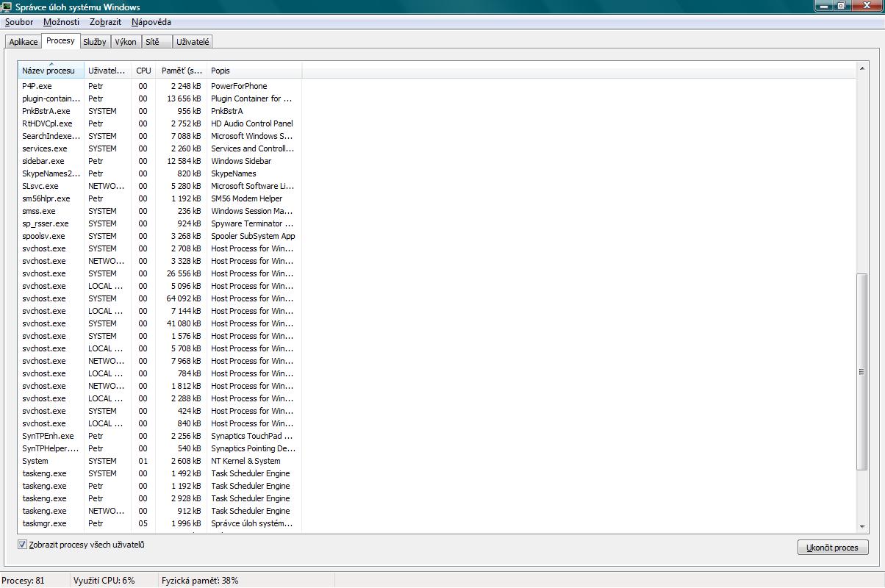The image size is (885, 588).
Task: Select svchost.exe using 64 092 kB
Action: (x=160, y=298)
